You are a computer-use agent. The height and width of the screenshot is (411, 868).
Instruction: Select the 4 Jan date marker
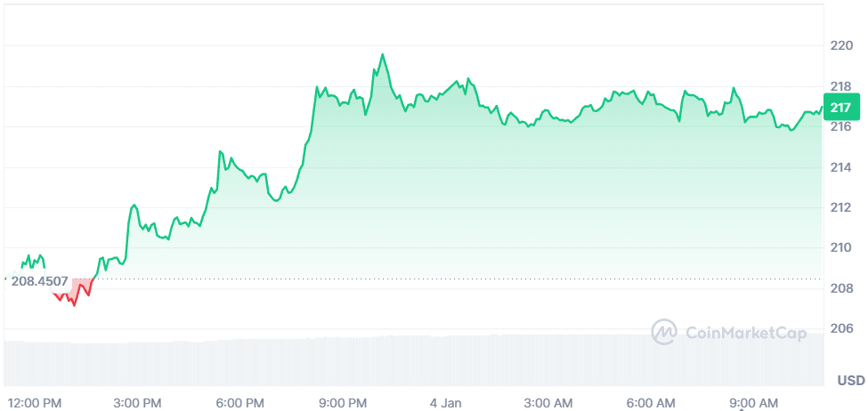(x=445, y=402)
